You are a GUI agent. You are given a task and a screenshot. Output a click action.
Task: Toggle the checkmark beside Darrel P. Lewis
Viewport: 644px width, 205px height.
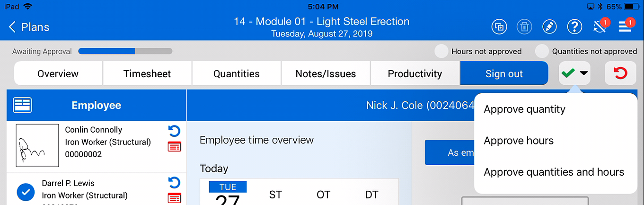[26, 192]
